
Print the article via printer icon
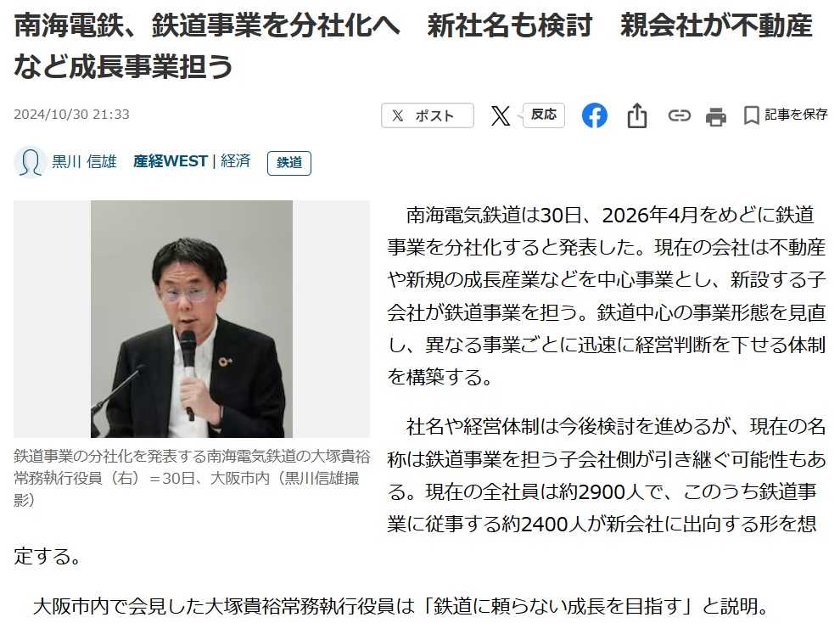[x=716, y=116]
